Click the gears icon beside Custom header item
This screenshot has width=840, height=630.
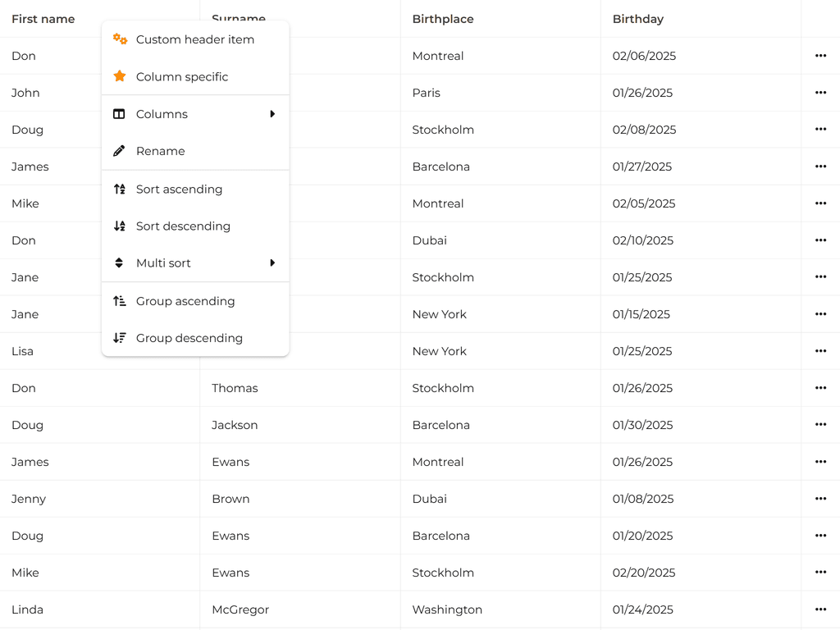coord(120,39)
